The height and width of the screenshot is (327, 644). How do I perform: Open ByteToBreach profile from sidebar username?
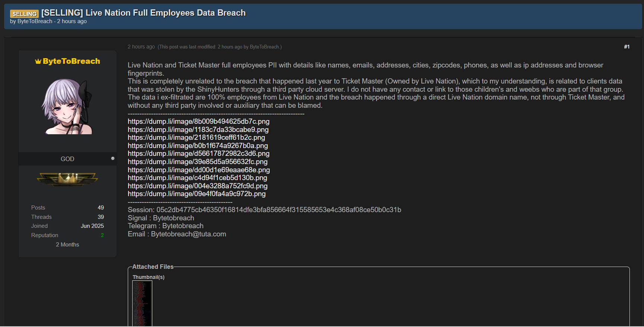[x=71, y=61]
